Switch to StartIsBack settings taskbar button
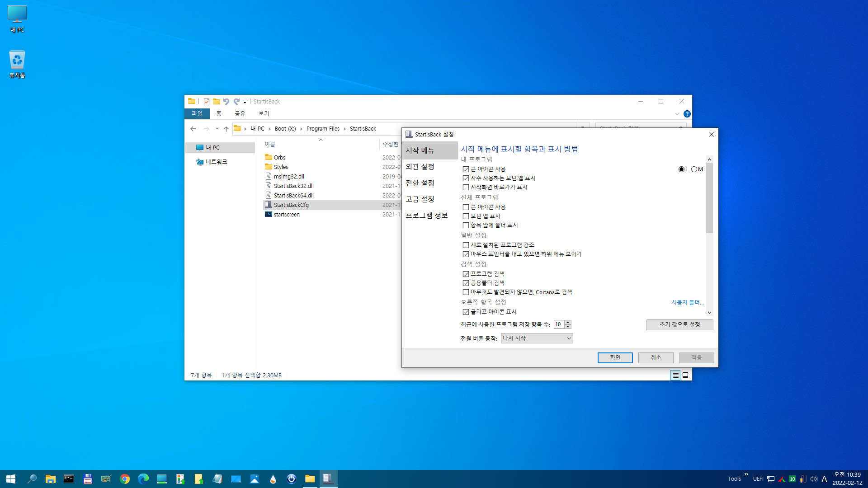 (x=329, y=479)
